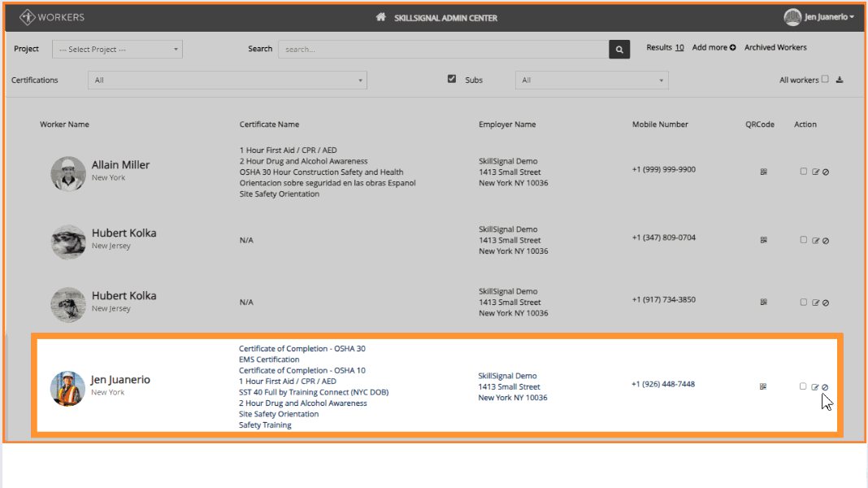The width and height of the screenshot is (868, 488).
Task: Uncheck the Subs checkbox
Action: coord(452,79)
